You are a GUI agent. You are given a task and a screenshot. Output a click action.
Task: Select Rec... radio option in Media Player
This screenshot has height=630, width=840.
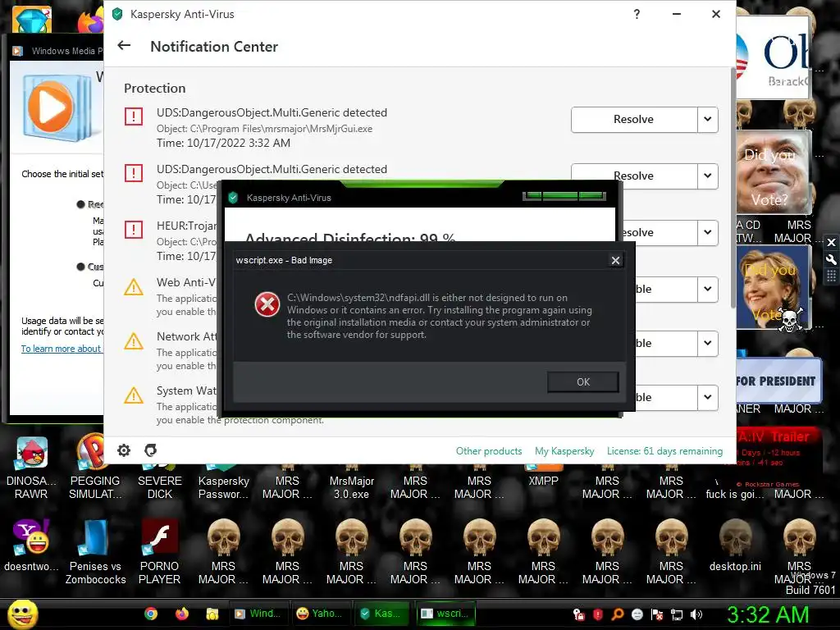tap(81, 204)
